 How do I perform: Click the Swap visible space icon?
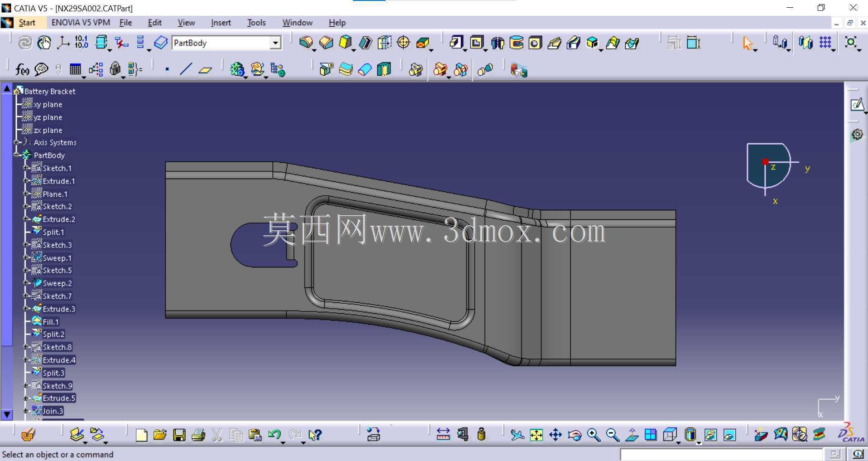click(x=729, y=435)
